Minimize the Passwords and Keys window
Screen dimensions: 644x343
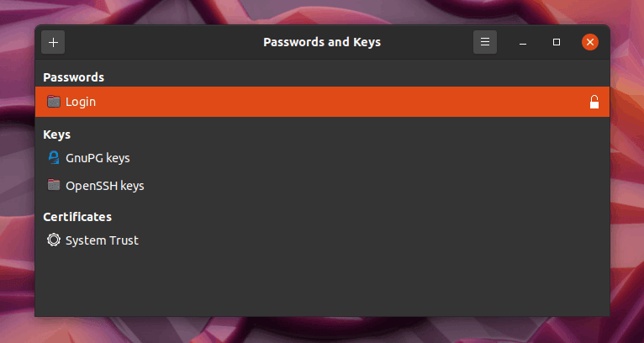522,42
